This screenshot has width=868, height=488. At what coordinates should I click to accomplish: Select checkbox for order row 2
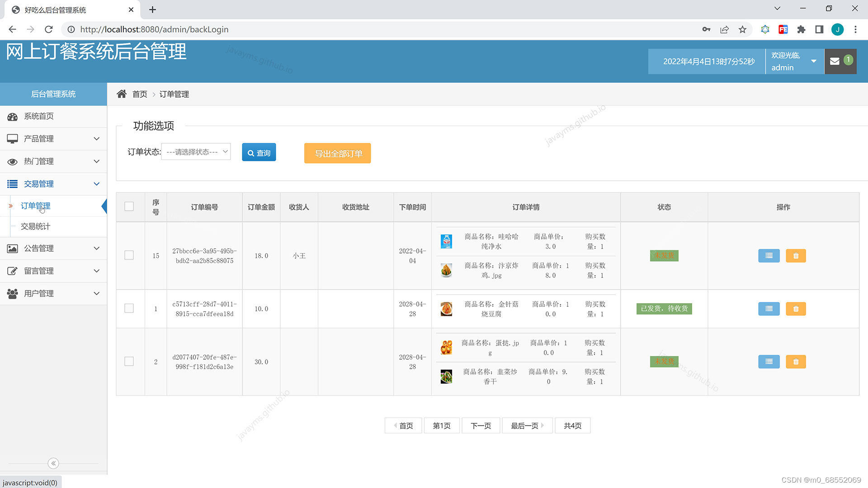pos(129,361)
